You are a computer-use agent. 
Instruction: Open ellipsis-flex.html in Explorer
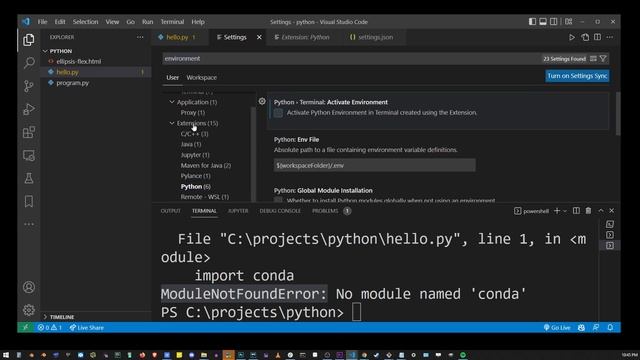coord(79,61)
